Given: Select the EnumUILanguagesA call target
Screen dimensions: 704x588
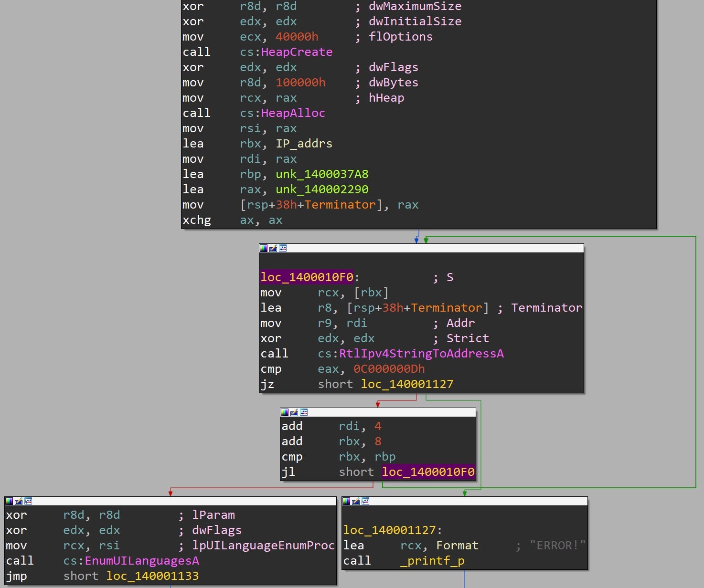Looking at the screenshot, I should click(x=141, y=561).
